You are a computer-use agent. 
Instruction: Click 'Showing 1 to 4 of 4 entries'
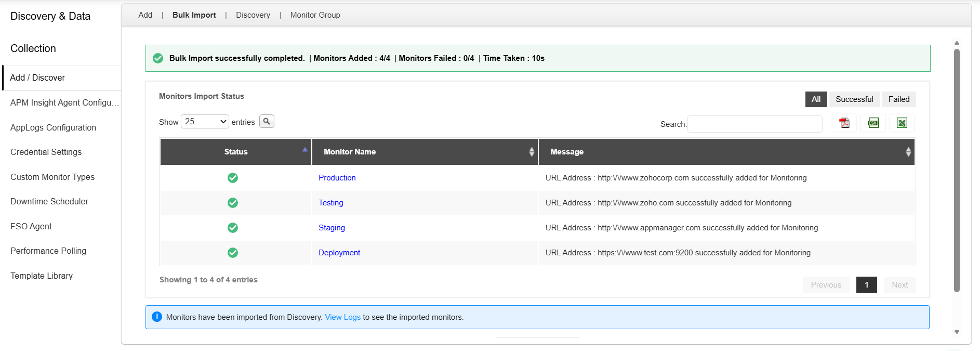coord(208,280)
